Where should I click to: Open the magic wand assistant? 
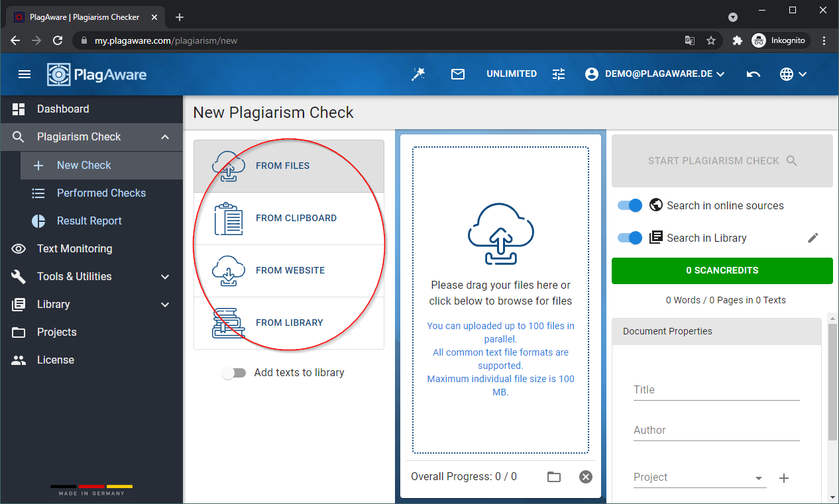tap(418, 74)
